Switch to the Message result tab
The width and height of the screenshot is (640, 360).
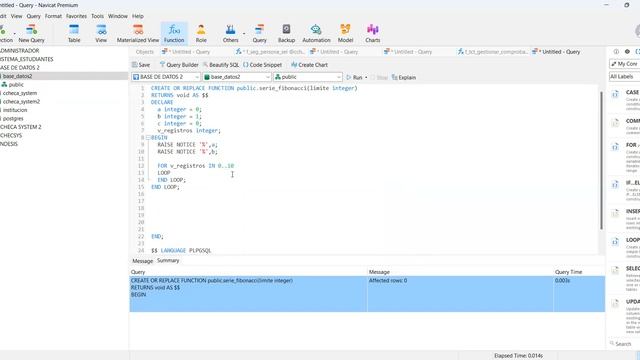[x=142, y=261]
